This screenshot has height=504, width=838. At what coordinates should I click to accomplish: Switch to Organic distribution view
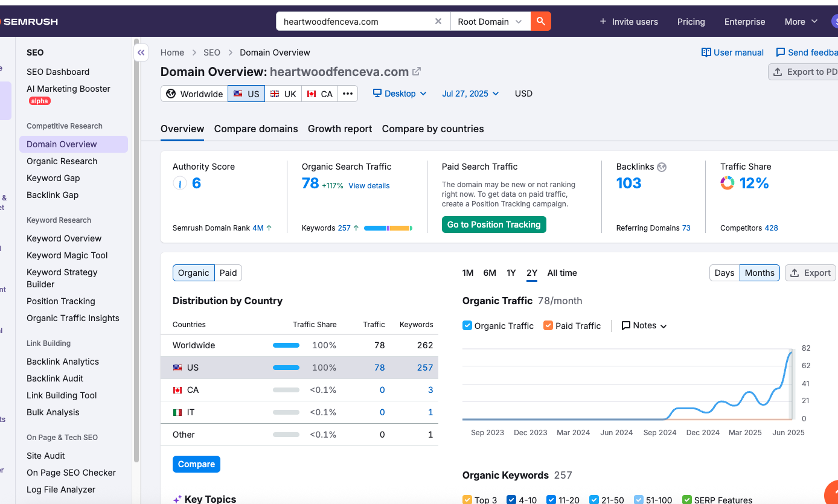193,273
